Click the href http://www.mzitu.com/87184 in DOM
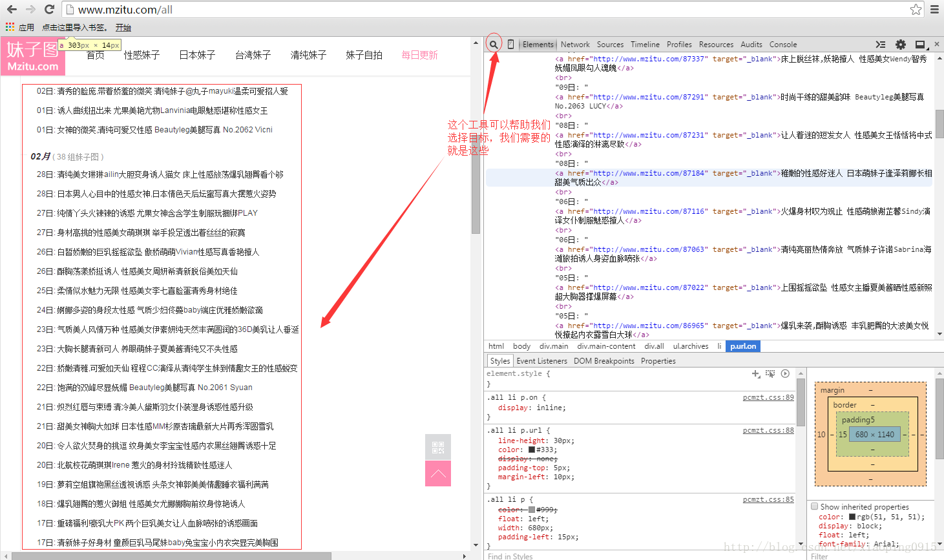This screenshot has height=560, width=944. pyautogui.click(x=651, y=173)
